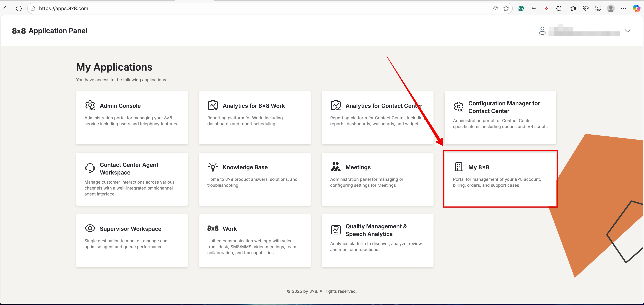Click the browser address bar URL
Image resolution: width=644 pixels, height=305 pixels.
coord(64,9)
